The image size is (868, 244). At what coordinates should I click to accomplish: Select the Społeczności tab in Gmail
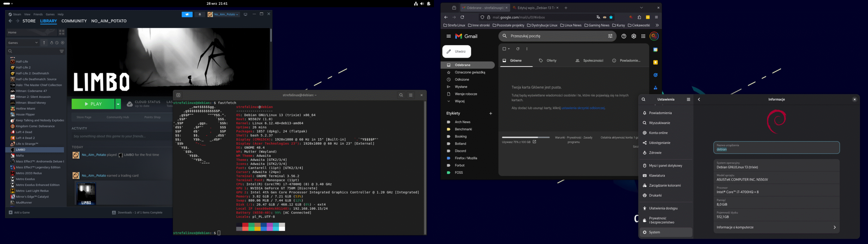(590, 61)
